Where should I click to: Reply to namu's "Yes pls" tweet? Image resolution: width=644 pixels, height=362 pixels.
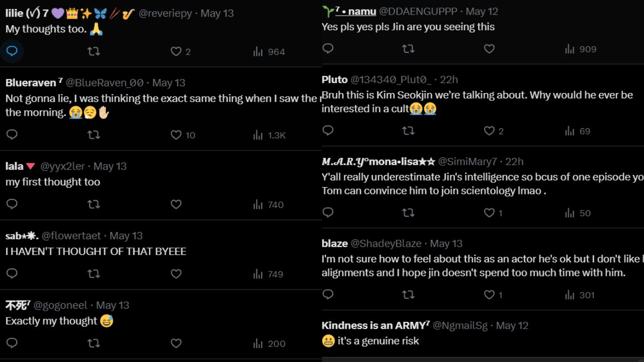(x=328, y=49)
